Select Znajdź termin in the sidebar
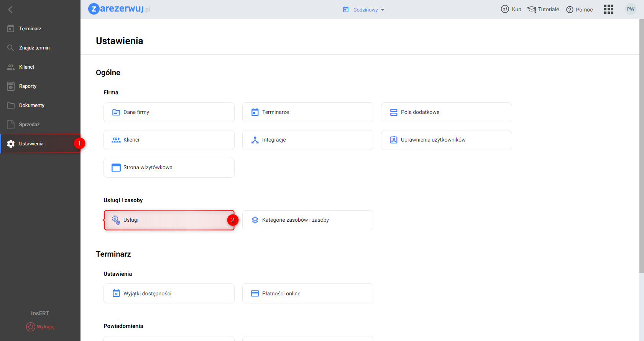Screen dimensions: 644x341 [34, 48]
